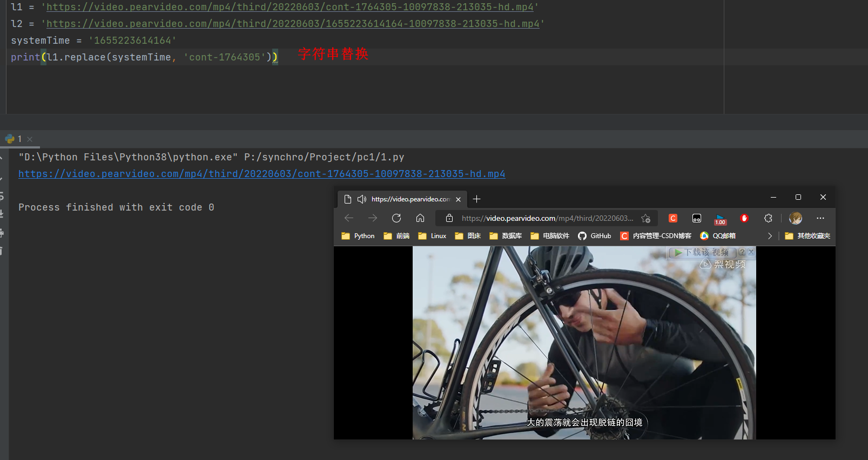Go back in the browser
The width and height of the screenshot is (868, 460).
349,218
